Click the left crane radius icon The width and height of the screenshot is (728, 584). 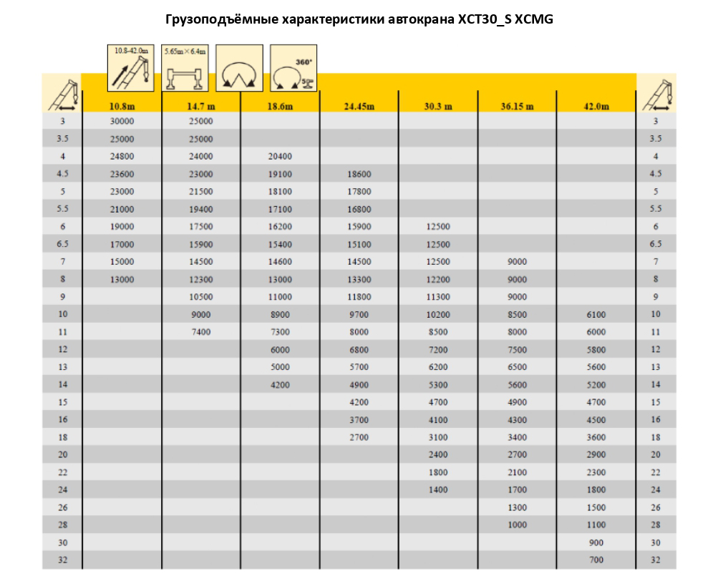(62, 94)
